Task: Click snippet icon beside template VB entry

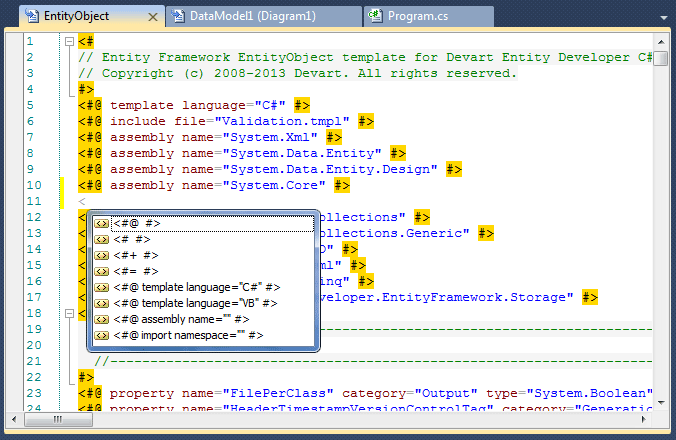Action: pyautogui.click(x=102, y=303)
